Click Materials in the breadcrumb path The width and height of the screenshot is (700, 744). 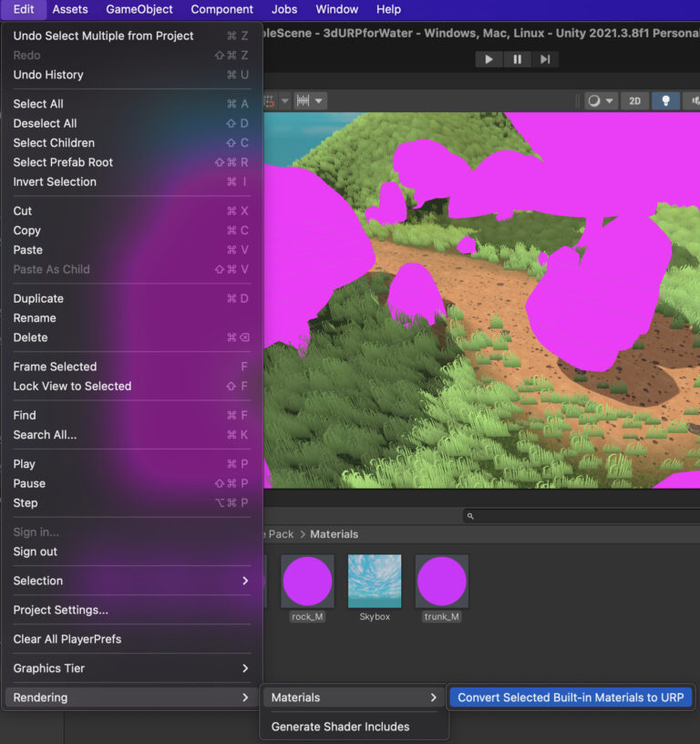pos(334,534)
